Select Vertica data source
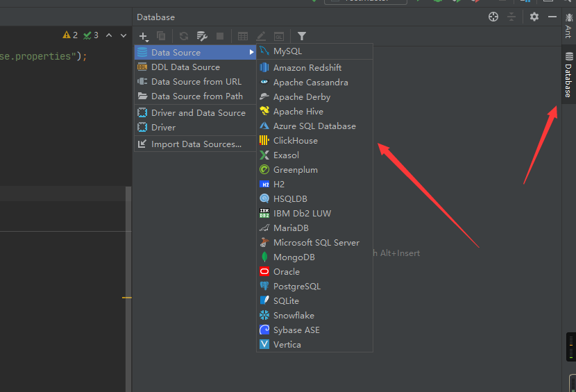This screenshot has width=576, height=392. (315, 345)
